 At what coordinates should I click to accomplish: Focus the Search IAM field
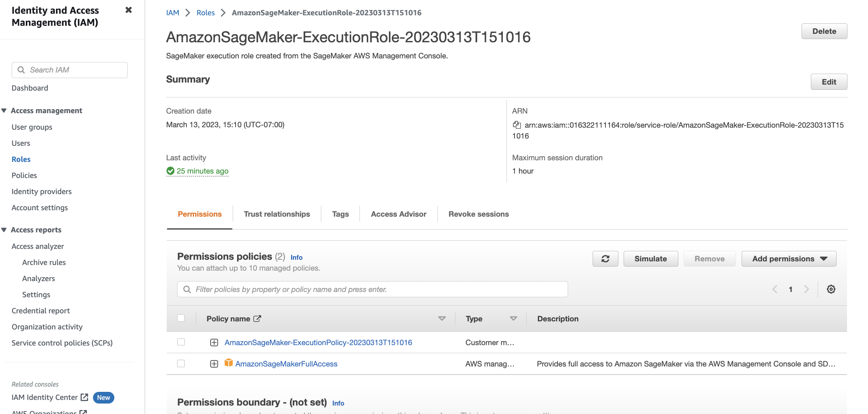70,70
